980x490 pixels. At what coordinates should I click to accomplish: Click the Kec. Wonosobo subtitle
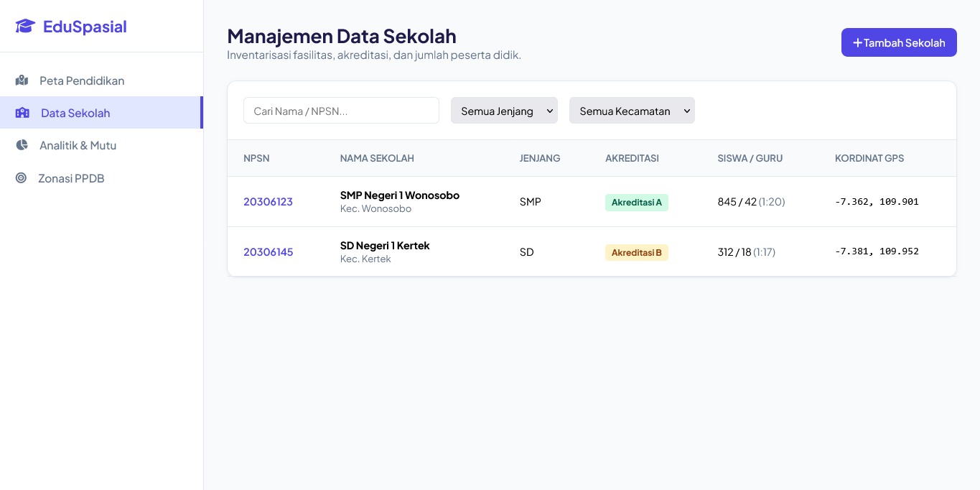[375, 209]
